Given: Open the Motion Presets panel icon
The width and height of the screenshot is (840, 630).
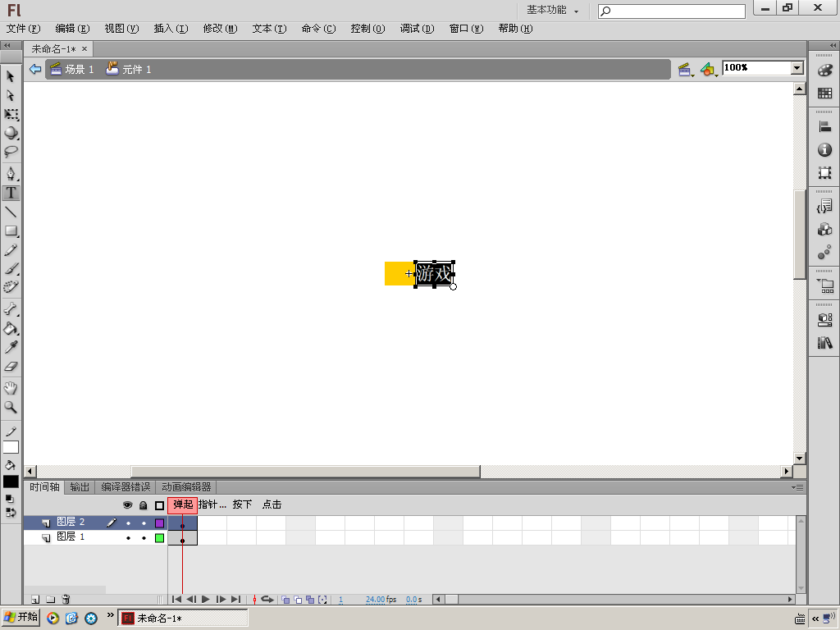Looking at the screenshot, I should 825,253.
